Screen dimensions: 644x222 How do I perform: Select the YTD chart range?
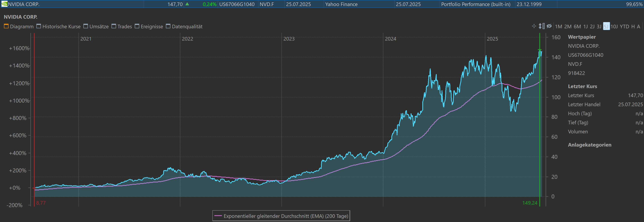[624, 26]
